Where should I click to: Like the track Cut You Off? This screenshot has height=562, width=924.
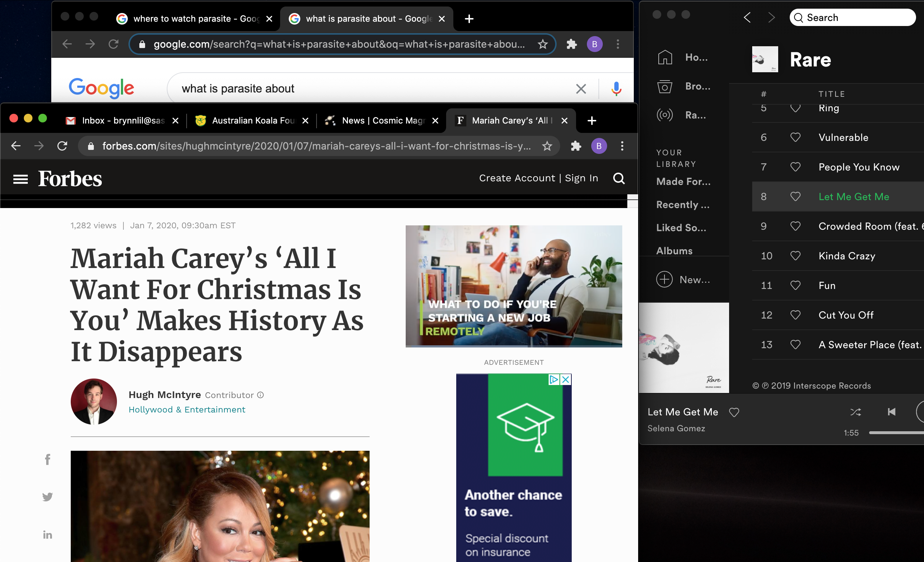(796, 315)
